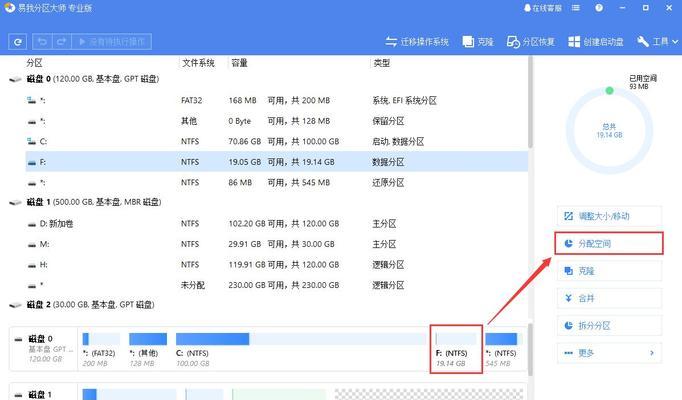Open the help question mark icon
The height and width of the screenshot is (400, 682).
point(599,8)
